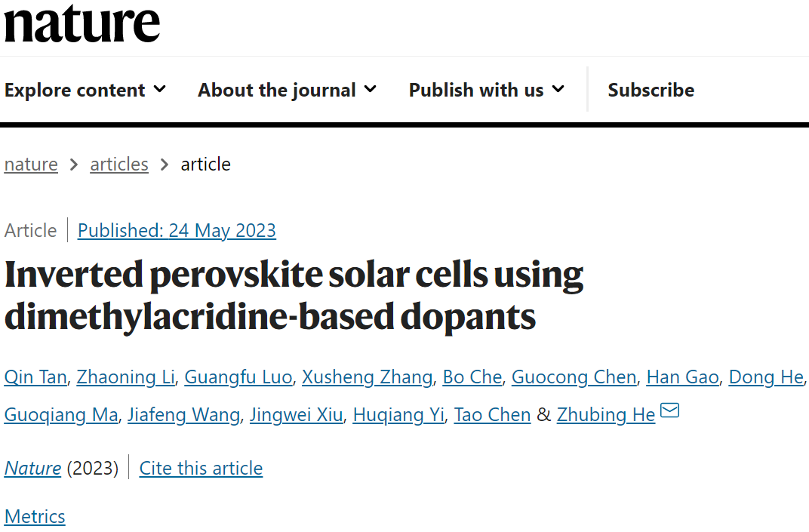
Task: Click the Nature logo
Action: click(x=82, y=23)
